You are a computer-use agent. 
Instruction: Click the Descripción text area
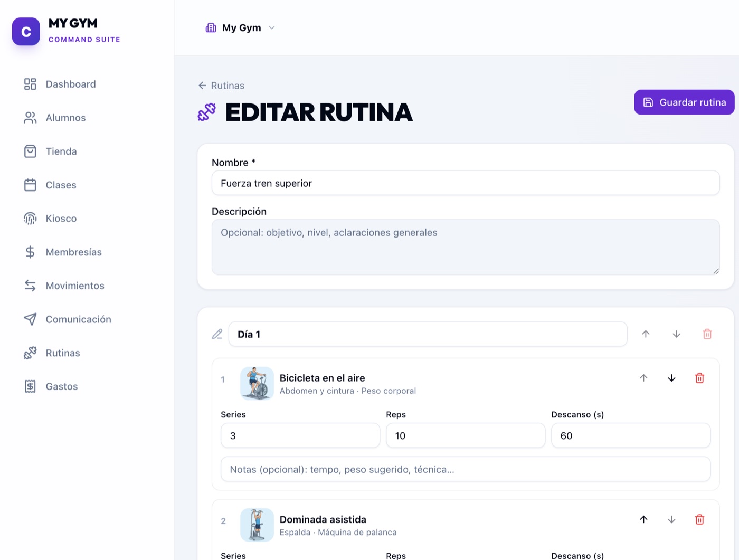click(466, 247)
